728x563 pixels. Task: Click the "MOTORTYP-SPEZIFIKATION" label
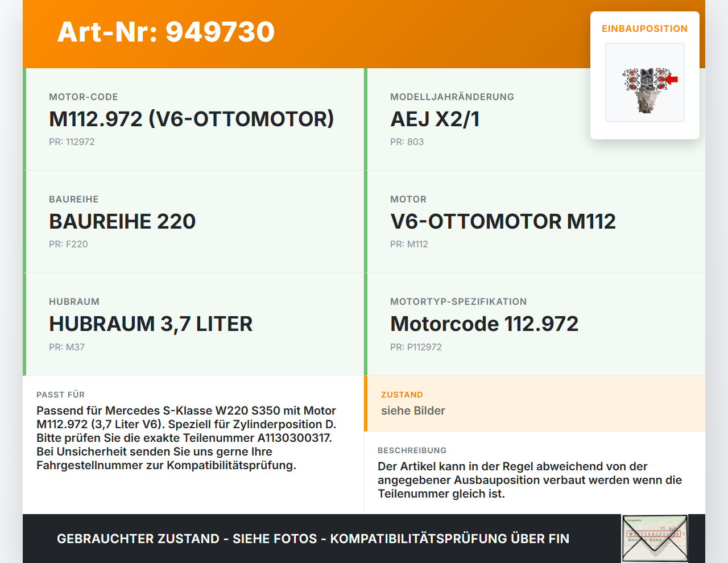458,301
